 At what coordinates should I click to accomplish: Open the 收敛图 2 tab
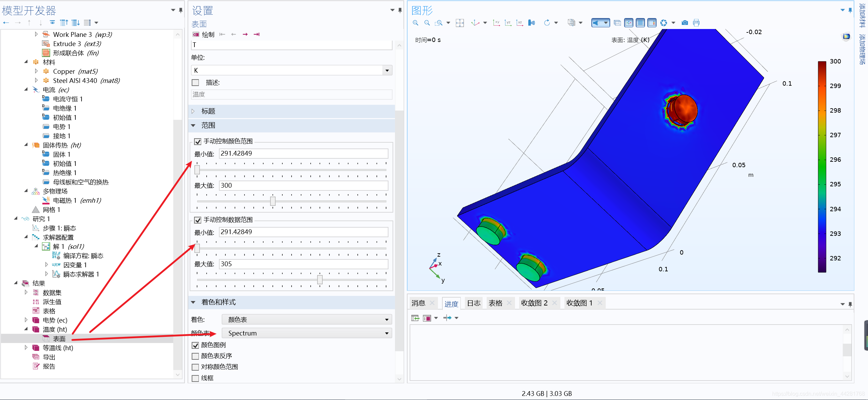point(534,303)
